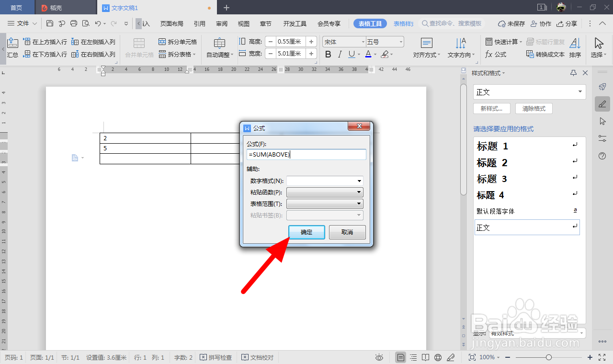Open the 页面布局 ribbon tab
Viewport: 613px width, 364px height.
coord(171,23)
